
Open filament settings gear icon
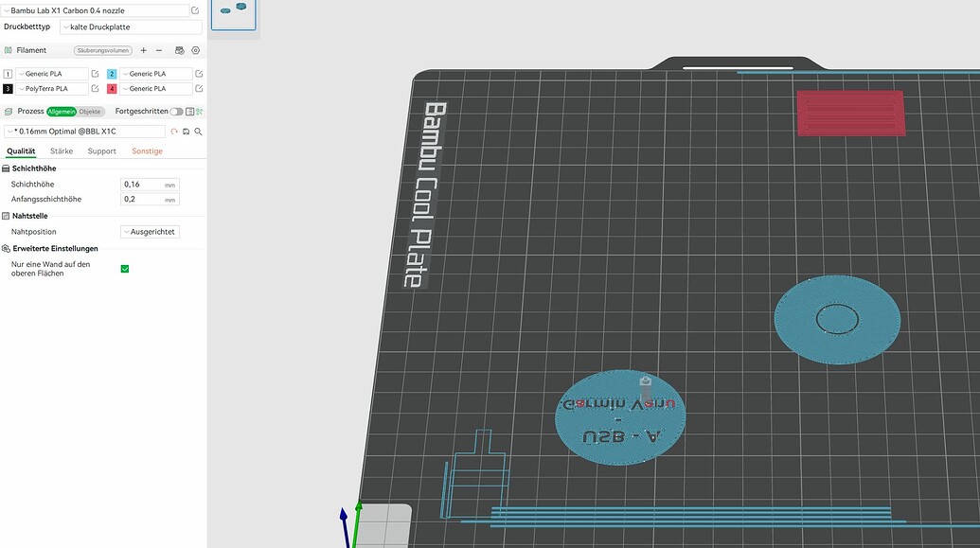(196, 50)
